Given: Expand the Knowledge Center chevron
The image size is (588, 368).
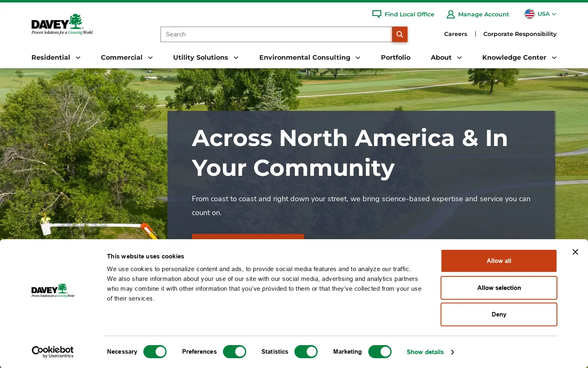Looking at the screenshot, I should (x=554, y=58).
